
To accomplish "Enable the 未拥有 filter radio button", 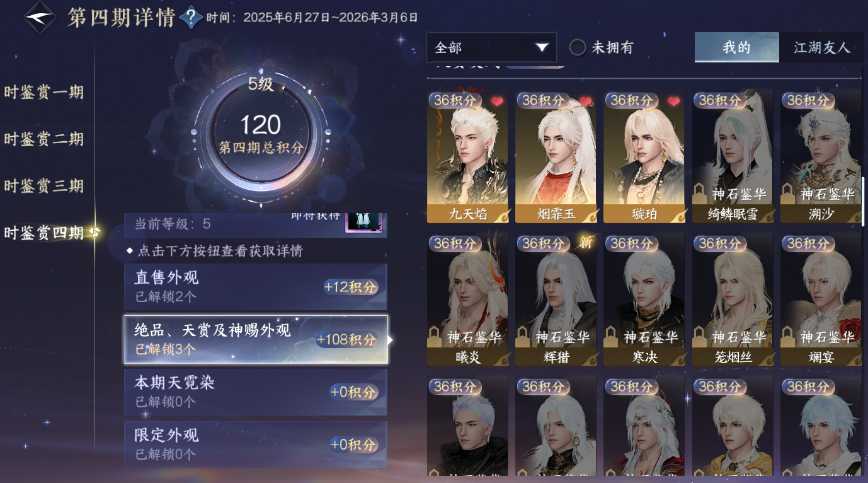I will coord(578,47).
